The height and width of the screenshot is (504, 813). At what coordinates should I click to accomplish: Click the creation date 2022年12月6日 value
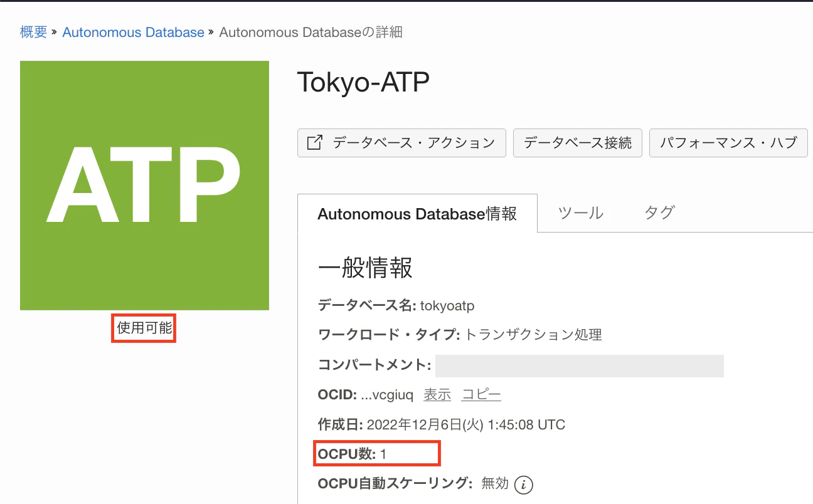pyautogui.click(x=466, y=425)
